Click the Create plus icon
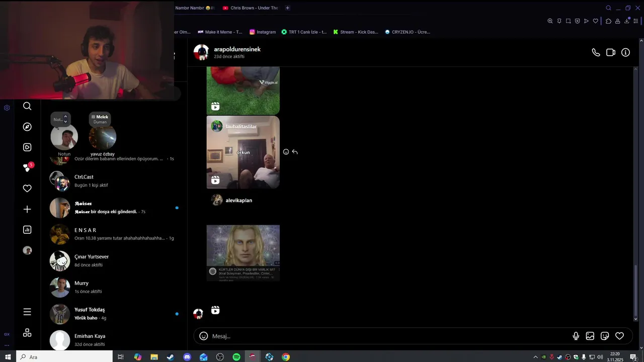 point(27,209)
